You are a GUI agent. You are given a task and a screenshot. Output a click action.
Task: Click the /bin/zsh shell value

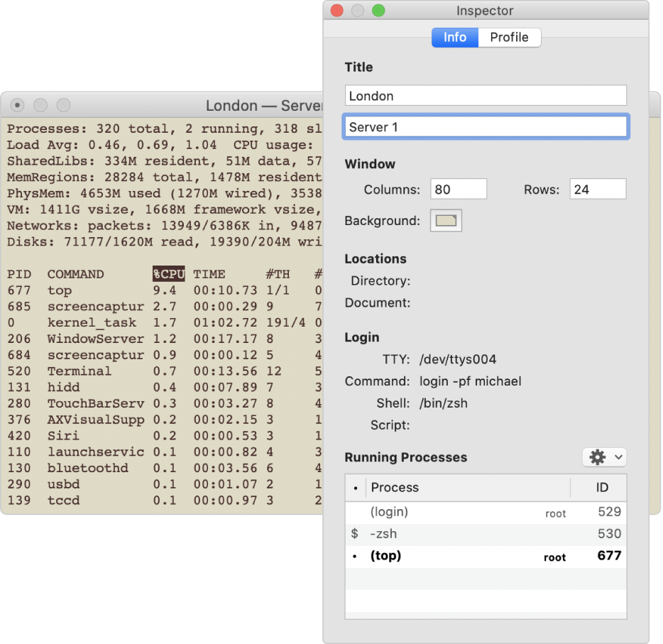click(444, 403)
